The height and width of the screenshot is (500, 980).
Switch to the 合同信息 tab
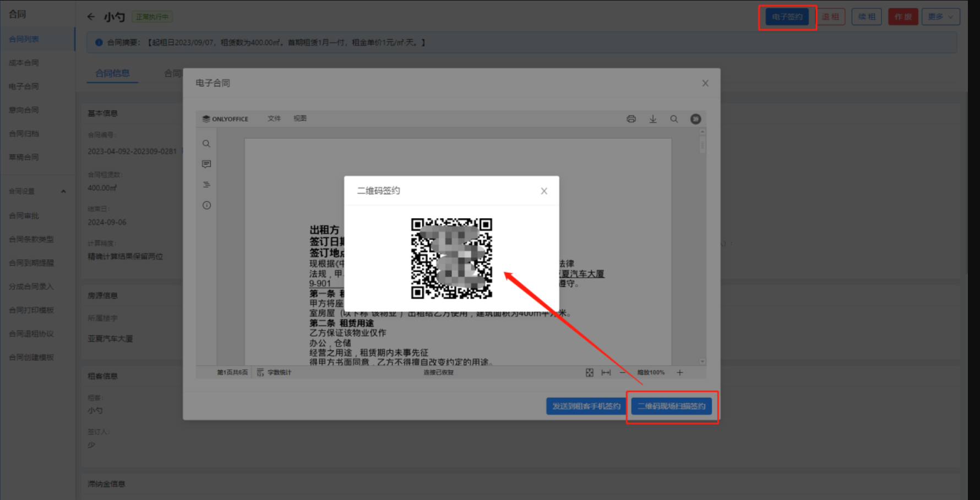click(x=112, y=73)
